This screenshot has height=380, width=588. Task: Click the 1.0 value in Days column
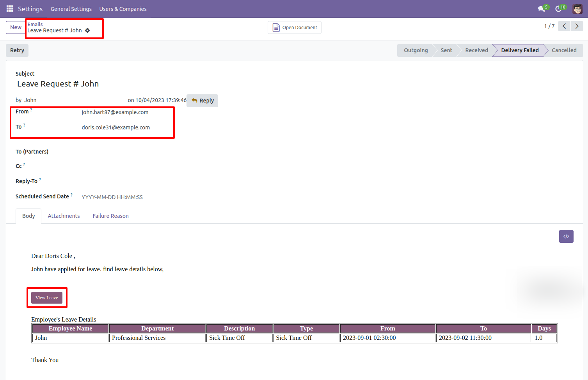(x=544, y=338)
